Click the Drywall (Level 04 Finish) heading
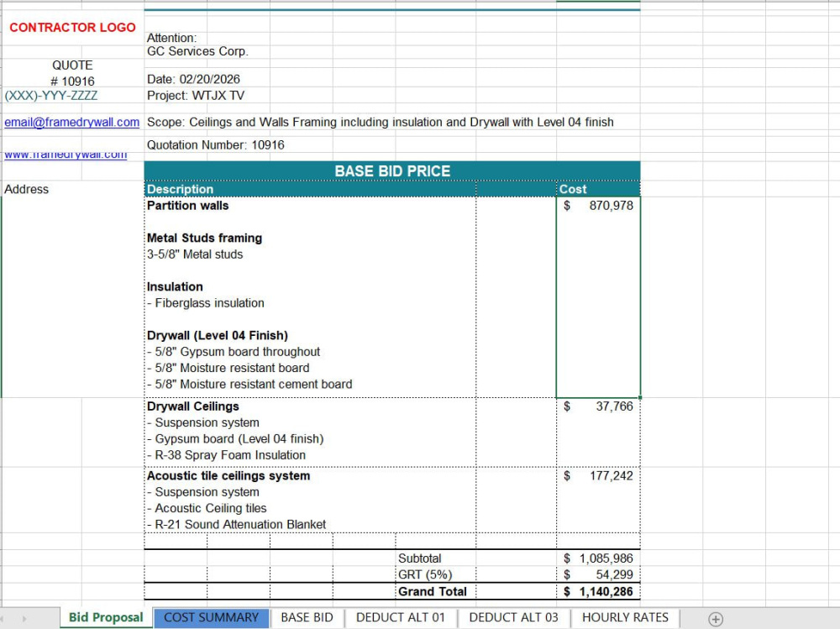Image resolution: width=840 pixels, height=629 pixels. [x=217, y=335]
